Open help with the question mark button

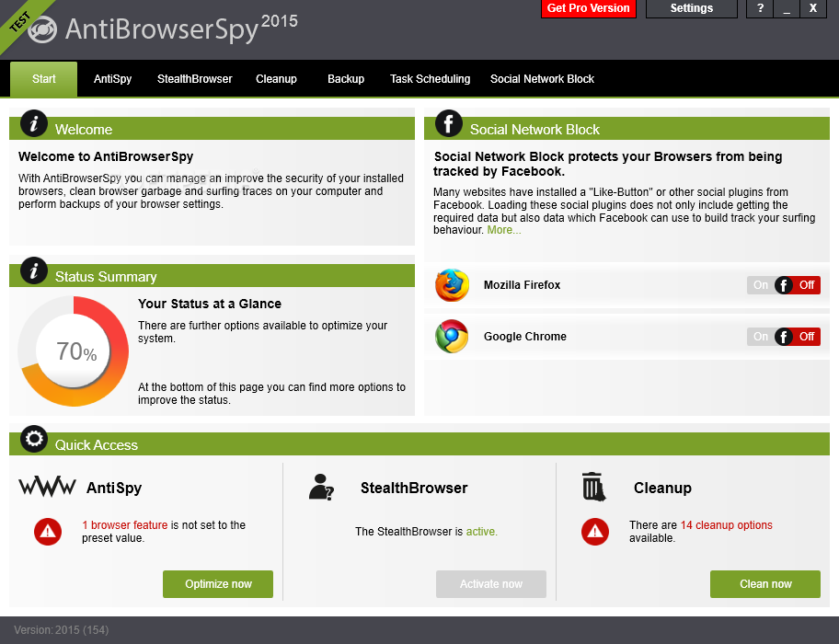tap(760, 8)
